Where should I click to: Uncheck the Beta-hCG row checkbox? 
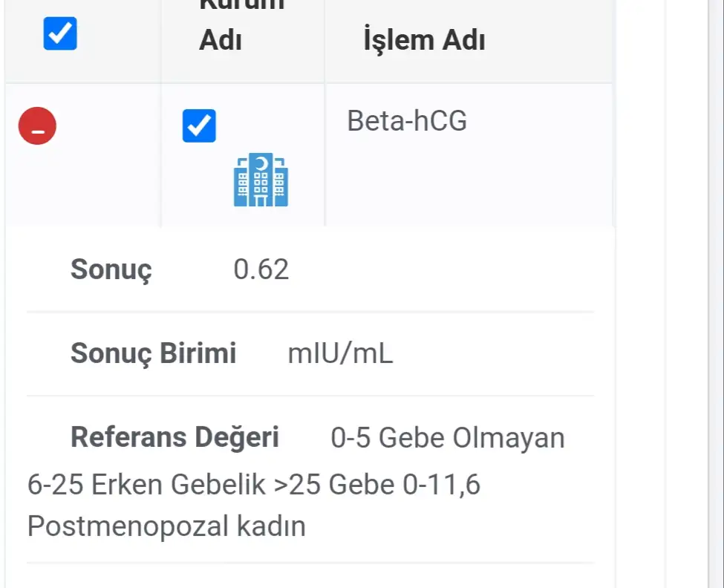(x=199, y=125)
